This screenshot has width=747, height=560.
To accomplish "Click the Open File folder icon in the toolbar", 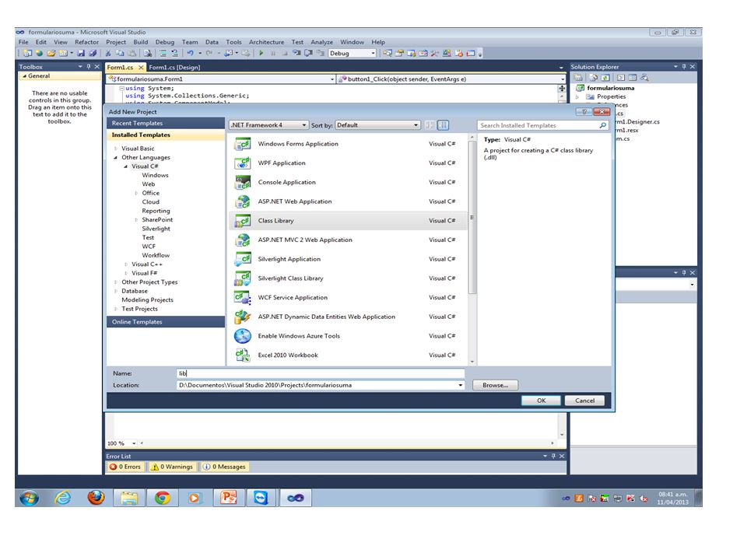I will point(51,54).
